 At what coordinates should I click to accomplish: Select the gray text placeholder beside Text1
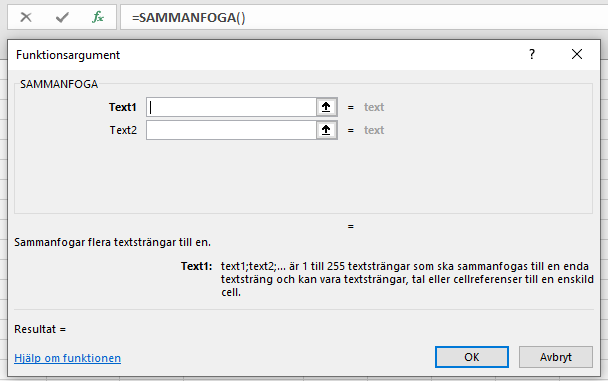374,107
